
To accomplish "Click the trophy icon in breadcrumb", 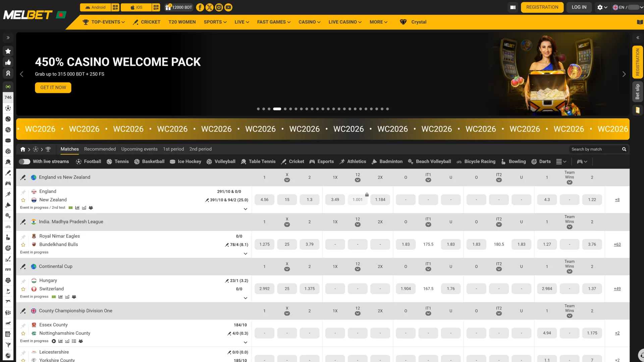I will tap(48, 149).
